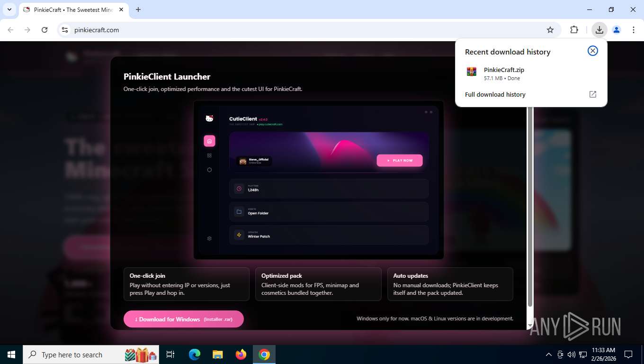Open a new browser tab
Screen dimensions: 644x364
138,9
